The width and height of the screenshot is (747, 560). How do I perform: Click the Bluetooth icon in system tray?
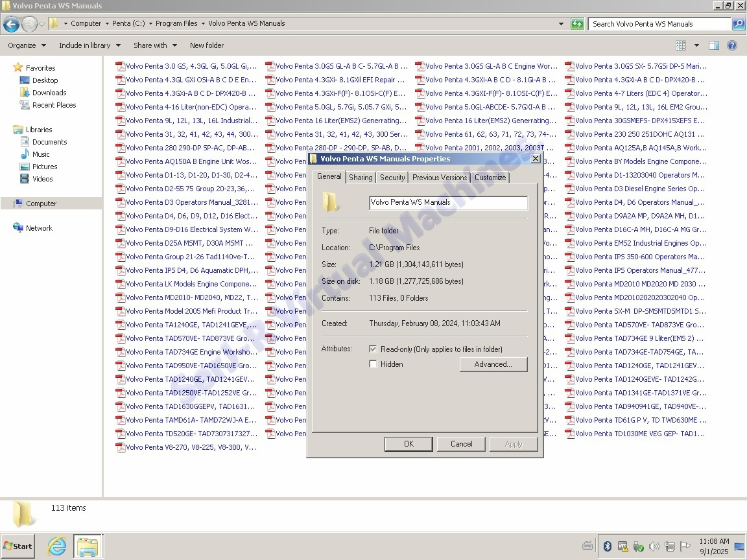point(608,546)
